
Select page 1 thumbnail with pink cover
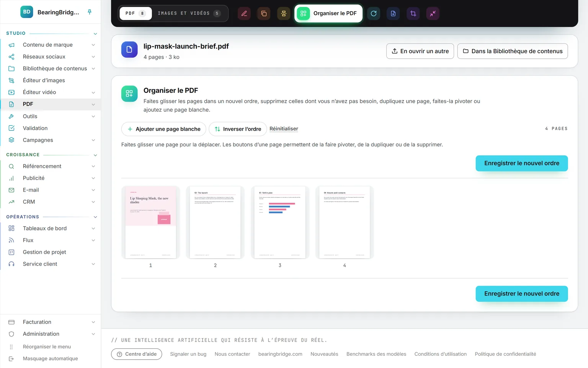(x=150, y=222)
